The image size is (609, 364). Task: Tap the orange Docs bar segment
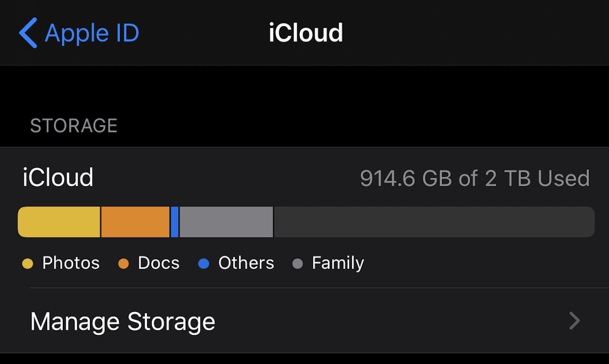click(x=135, y=222)
